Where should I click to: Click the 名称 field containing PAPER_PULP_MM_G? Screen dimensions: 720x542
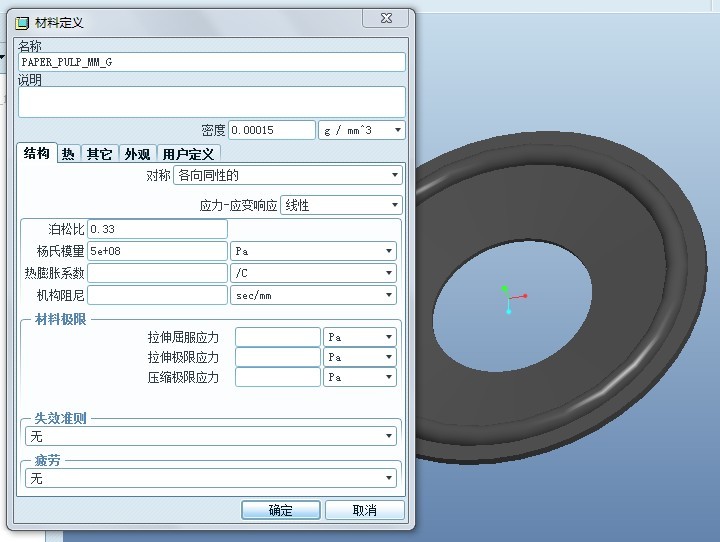(212, 62)
